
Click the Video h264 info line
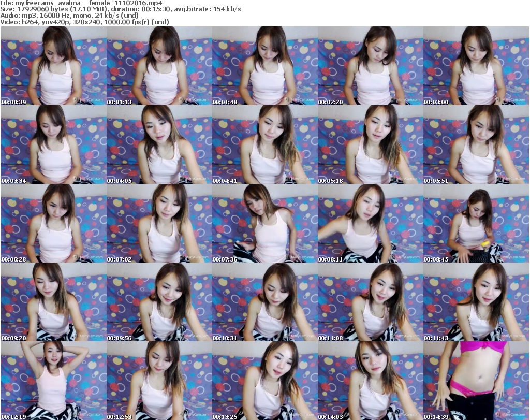tap(84, 22)
